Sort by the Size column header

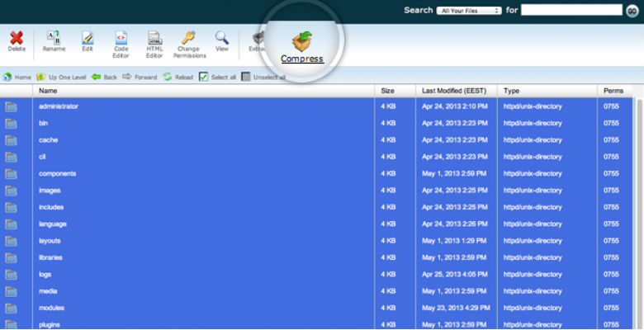click(387, 91)
